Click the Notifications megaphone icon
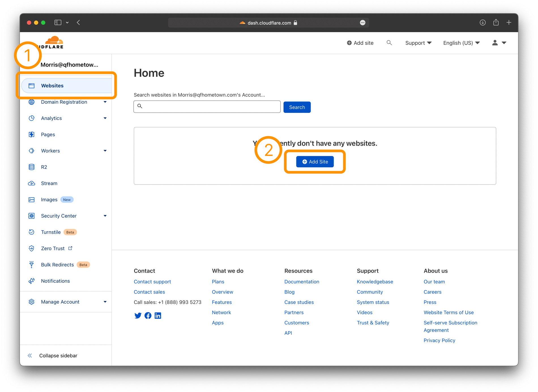Image resolution: width=538 pixels, height=392 pixels. [31, 281]
